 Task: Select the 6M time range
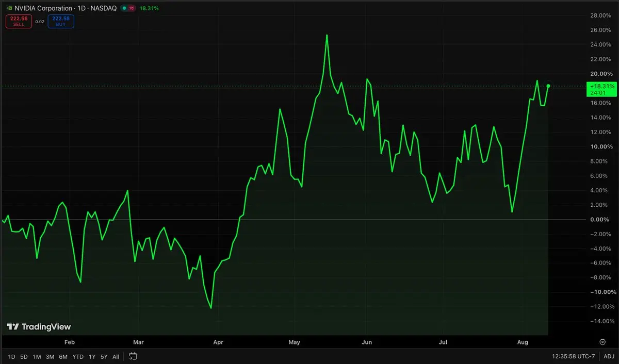tap(63, 356)
